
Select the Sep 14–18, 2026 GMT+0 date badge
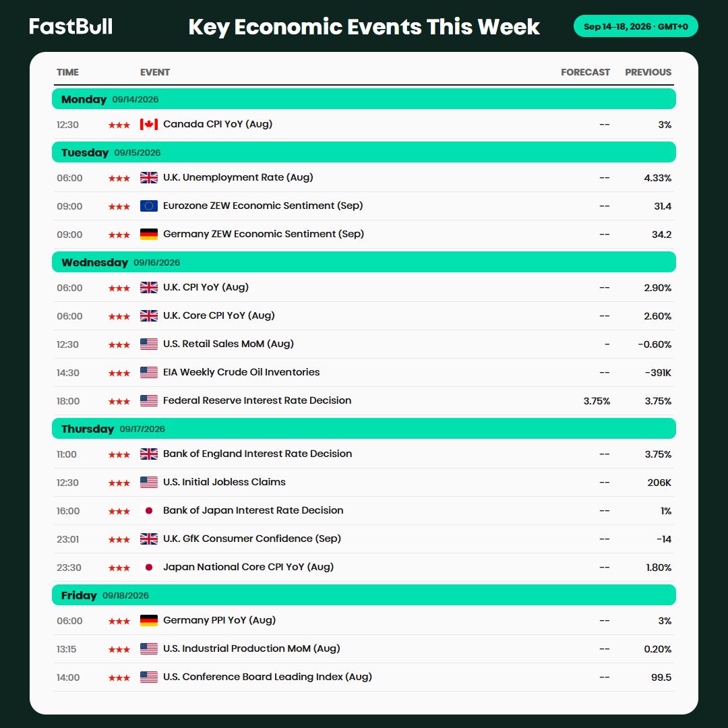636,26
